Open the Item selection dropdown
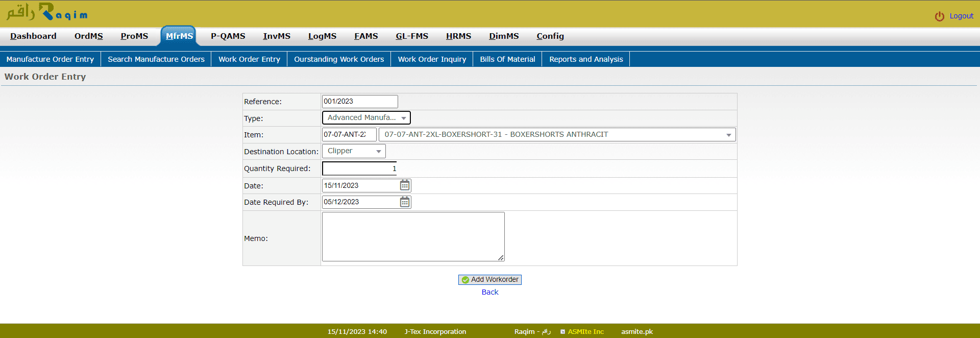The image size is (980, 338). (556, 135)
